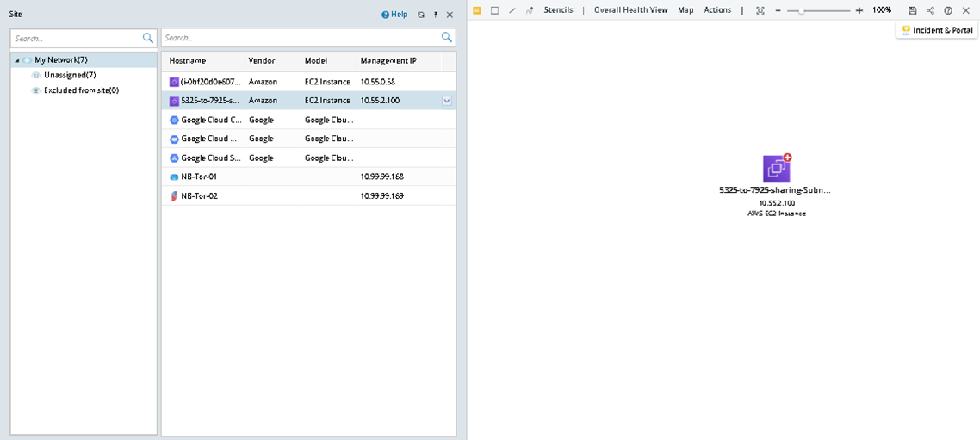Screen dimensions: 980x440
Task: Click magnifier icon in device table search
Action: (x=447, y=38)
